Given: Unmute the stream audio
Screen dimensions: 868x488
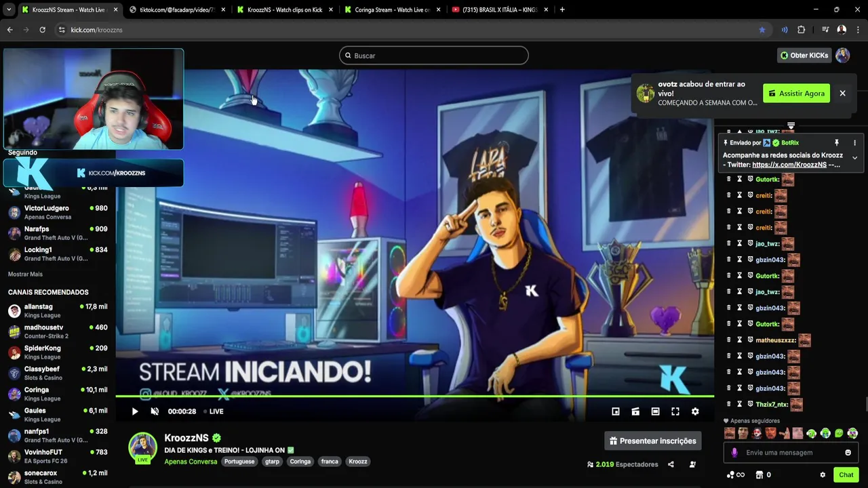Looking at the screenshot, I should point(155,411).
